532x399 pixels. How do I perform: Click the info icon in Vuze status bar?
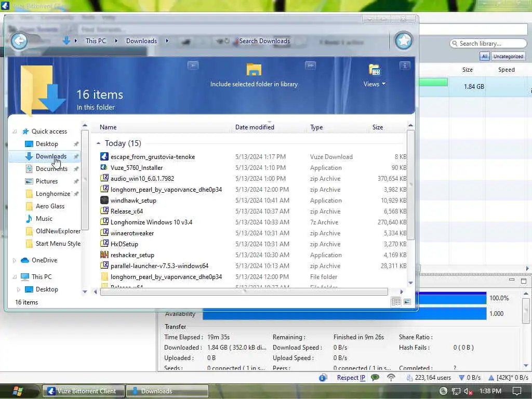click(323, 378)
